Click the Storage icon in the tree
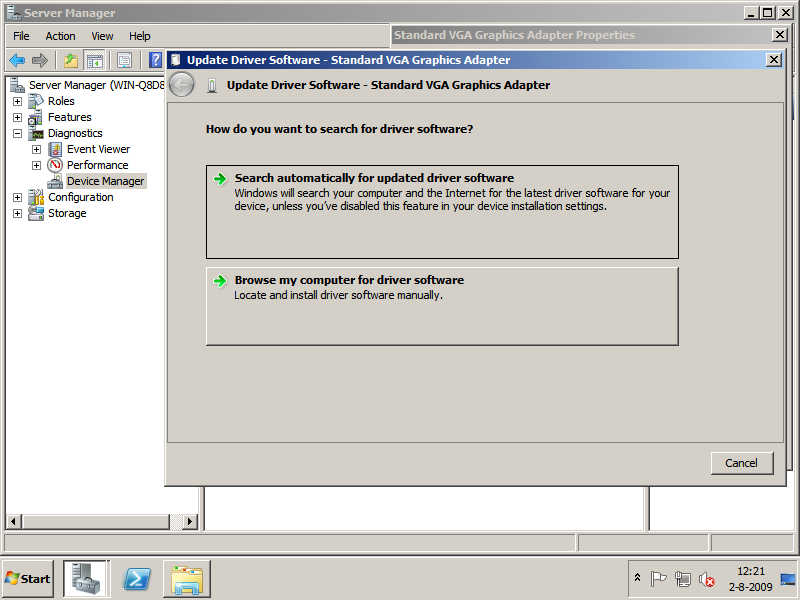This screenshot has width=800, height=600. [x=36, y=213]
